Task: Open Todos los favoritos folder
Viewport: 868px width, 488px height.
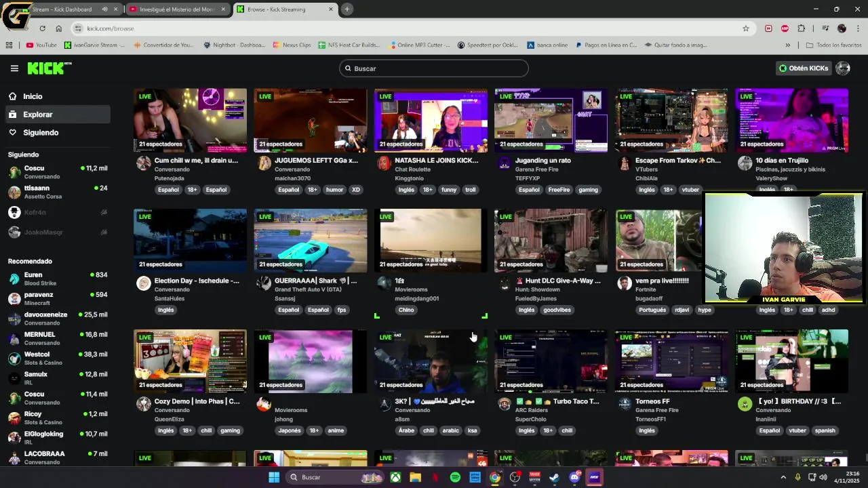Action: click(x=833, y=45)
